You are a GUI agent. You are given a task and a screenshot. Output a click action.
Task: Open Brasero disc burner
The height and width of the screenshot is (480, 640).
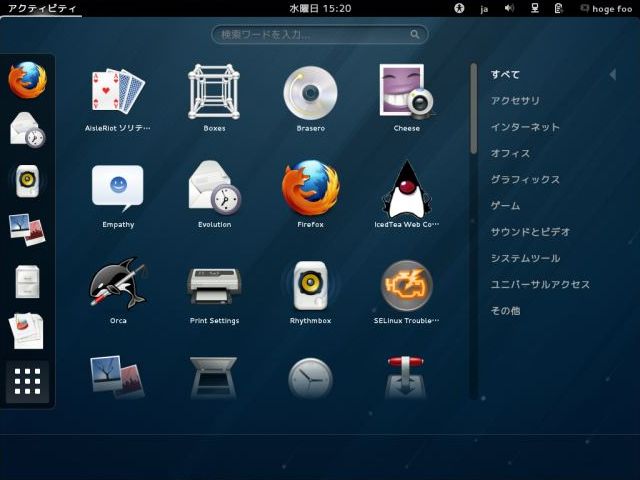tap(310, 99)
